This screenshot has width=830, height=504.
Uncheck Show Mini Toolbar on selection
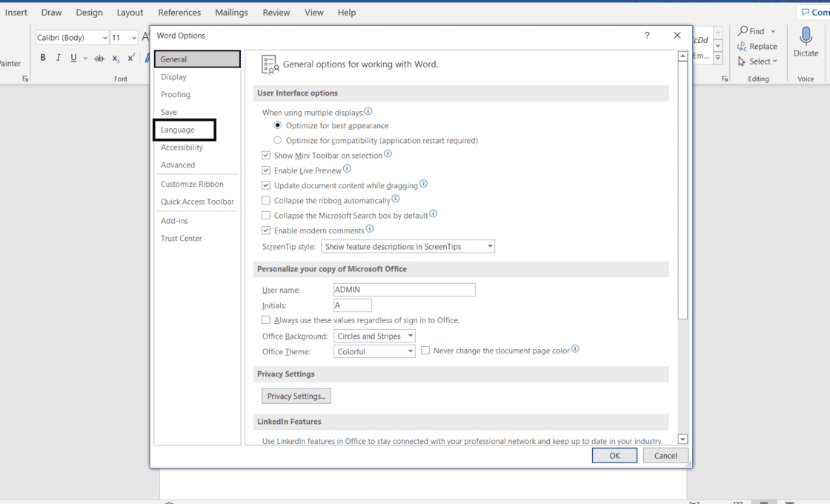pos(266,156)
